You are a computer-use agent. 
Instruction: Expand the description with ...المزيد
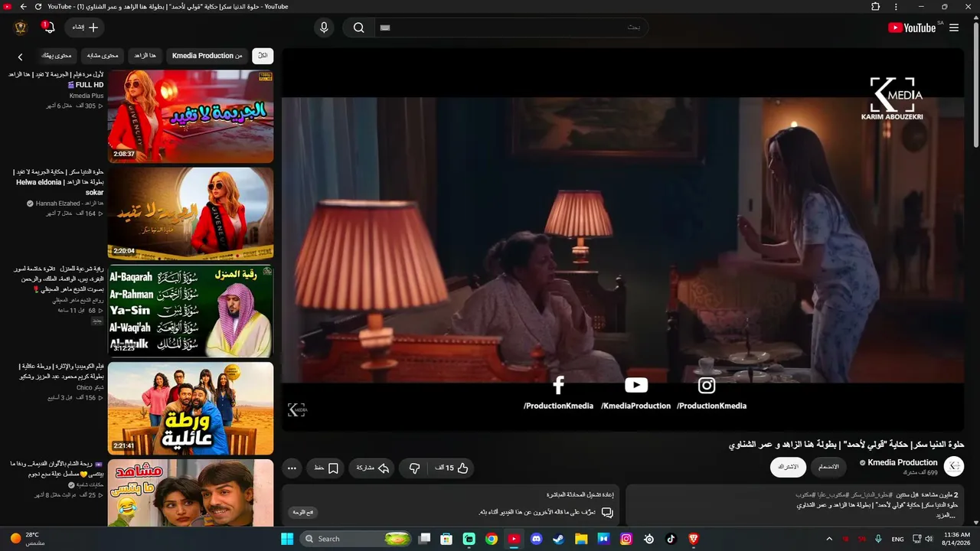[946, 515]
